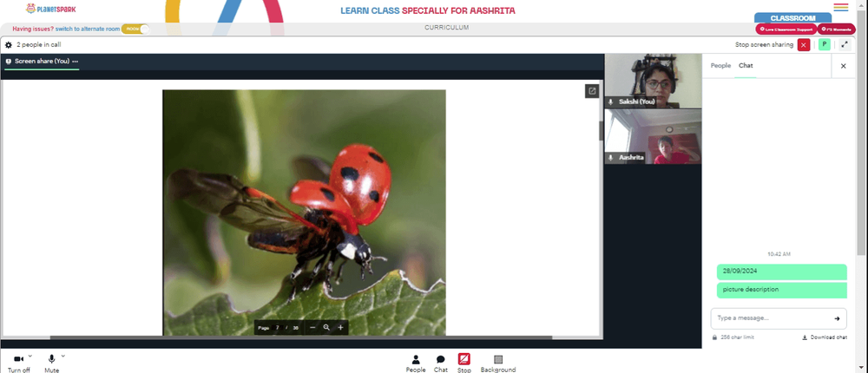Switch to the People tab
The width and height of the screenshot is (868, 373).
point(720,65)
